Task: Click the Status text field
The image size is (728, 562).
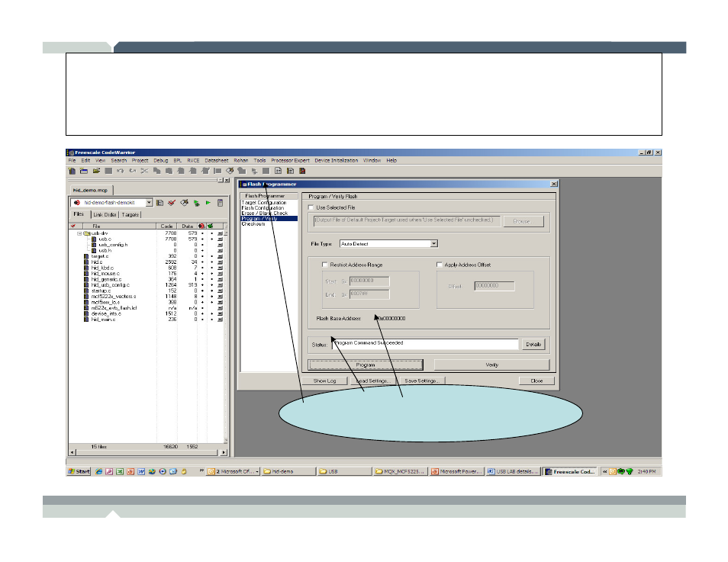Action: pos(425,344)
